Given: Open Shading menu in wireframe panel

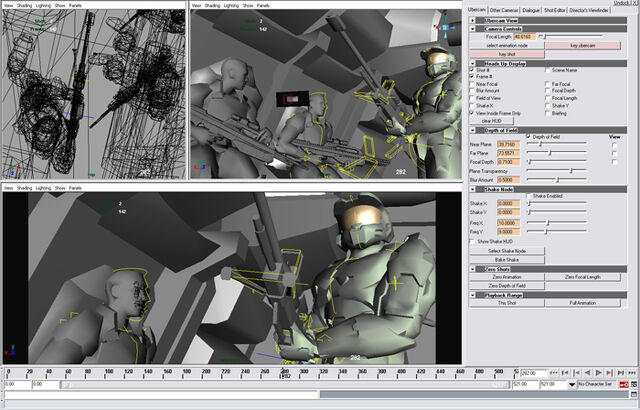Looking at the screenshot, I should tap(24, 6).
